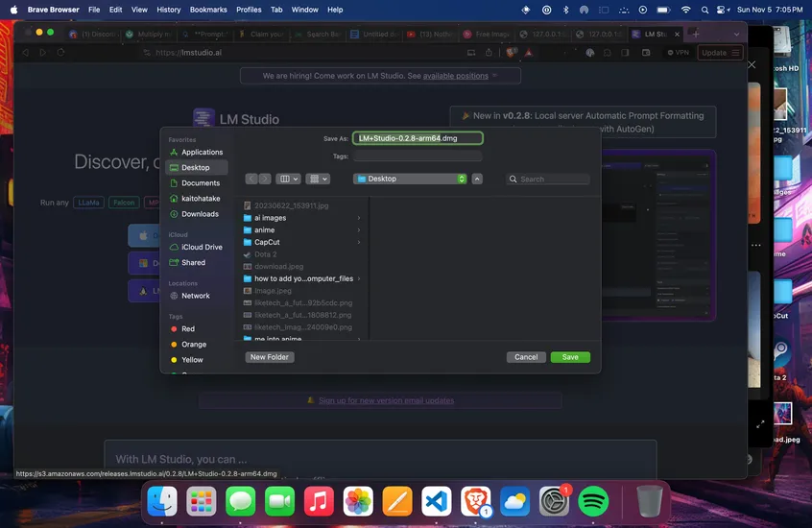Select the Orange tag in sidebar
This screenshot has width=812, height=528.
point(193,345)
